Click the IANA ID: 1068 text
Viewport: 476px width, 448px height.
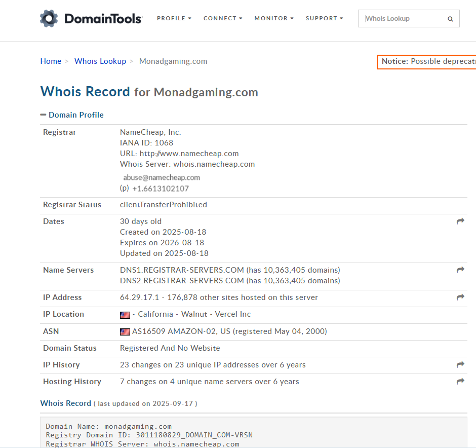146,143
